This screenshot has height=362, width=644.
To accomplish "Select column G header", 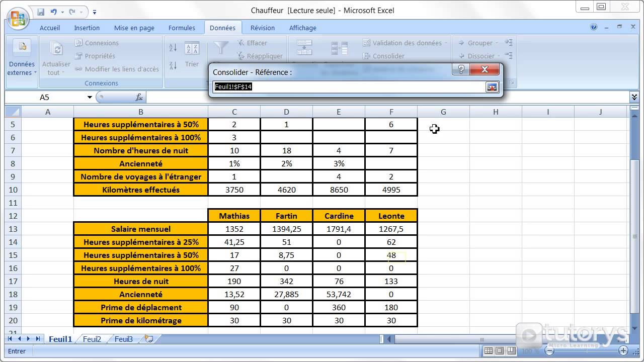I will tap(443, 112).
